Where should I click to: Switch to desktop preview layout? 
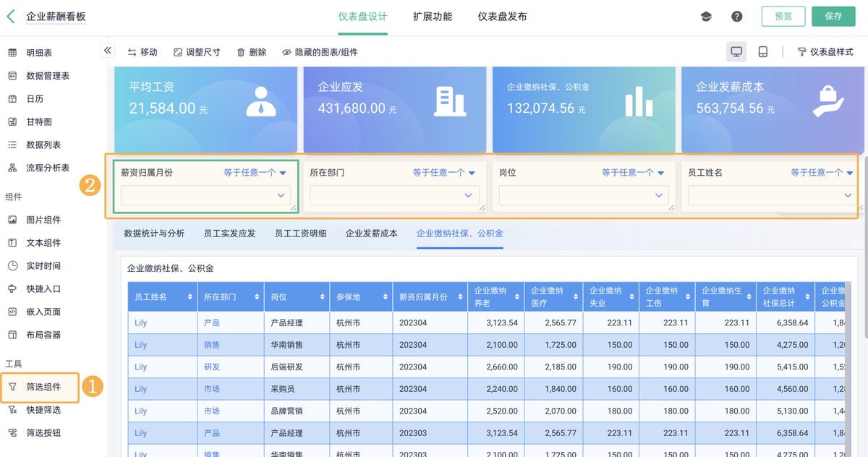pos(736,52)
